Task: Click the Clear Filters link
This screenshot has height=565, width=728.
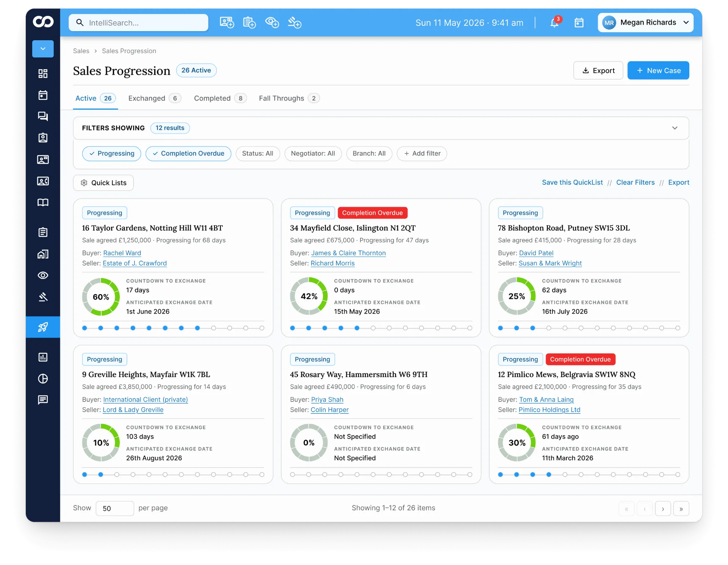Action: [x=635, y=183]
